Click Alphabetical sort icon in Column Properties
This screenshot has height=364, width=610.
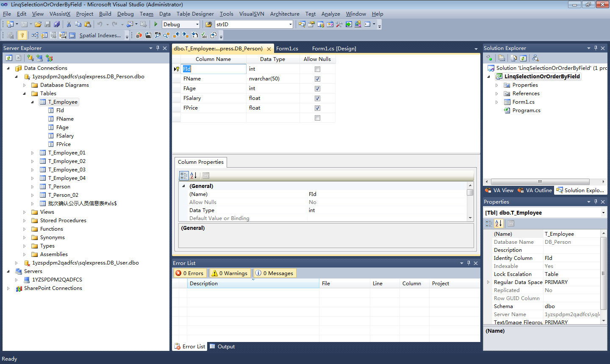coord(194,176)
